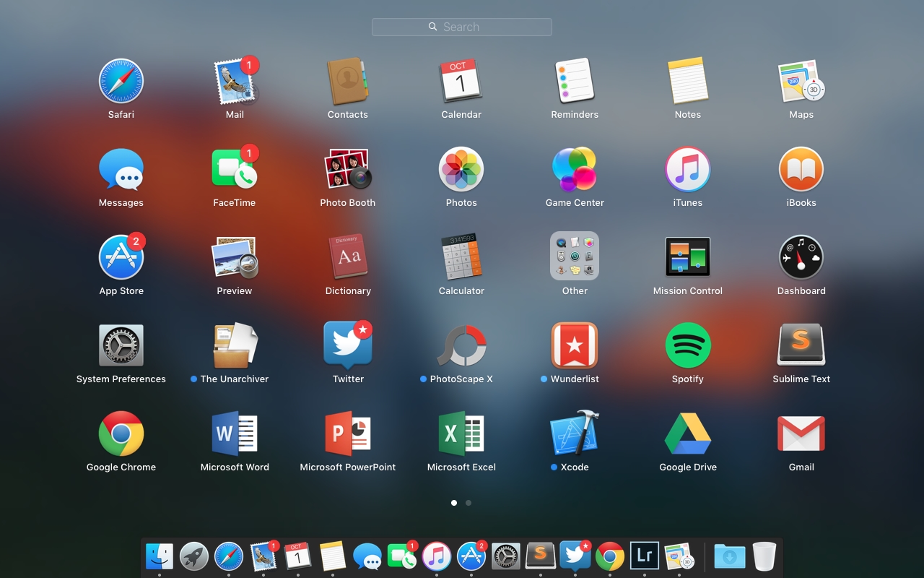Open Maps from the Dock

(x=679, y=557)
